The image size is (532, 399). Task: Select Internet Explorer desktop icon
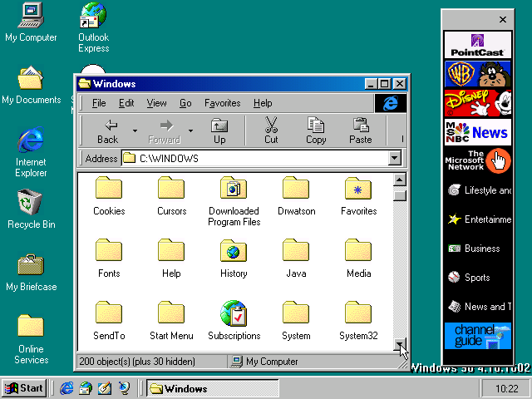pyautogui.click(x=31, y=152)
